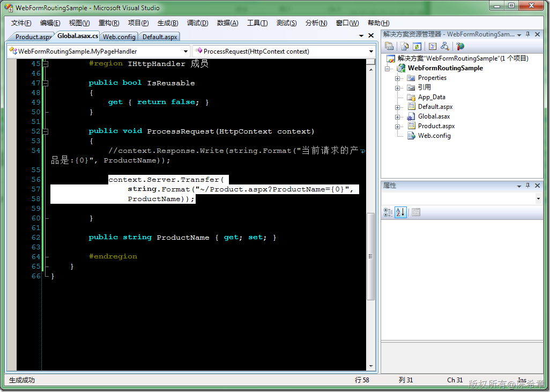Image resolution: width=550 pixels, height=392 pixels.
Task: Pin the Properties (属性) panel
Action: (x=528, y=186)
